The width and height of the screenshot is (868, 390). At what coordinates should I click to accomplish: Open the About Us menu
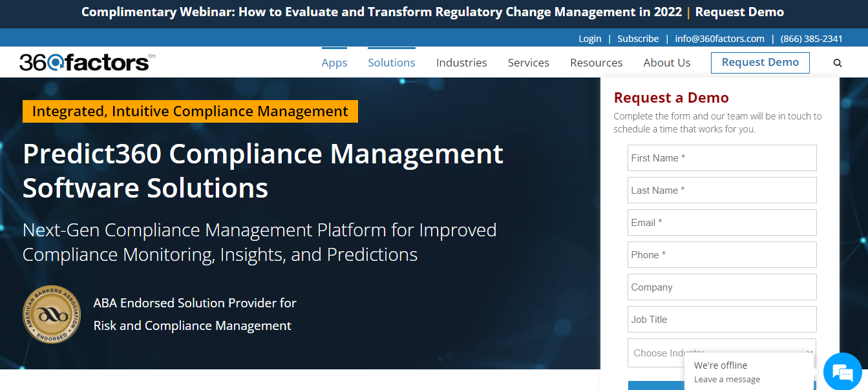tap(667, 63)
